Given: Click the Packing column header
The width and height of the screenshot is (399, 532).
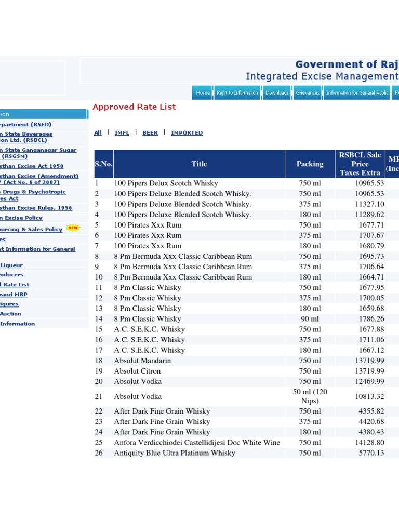Looking at the screenshot, I should 310,164.
